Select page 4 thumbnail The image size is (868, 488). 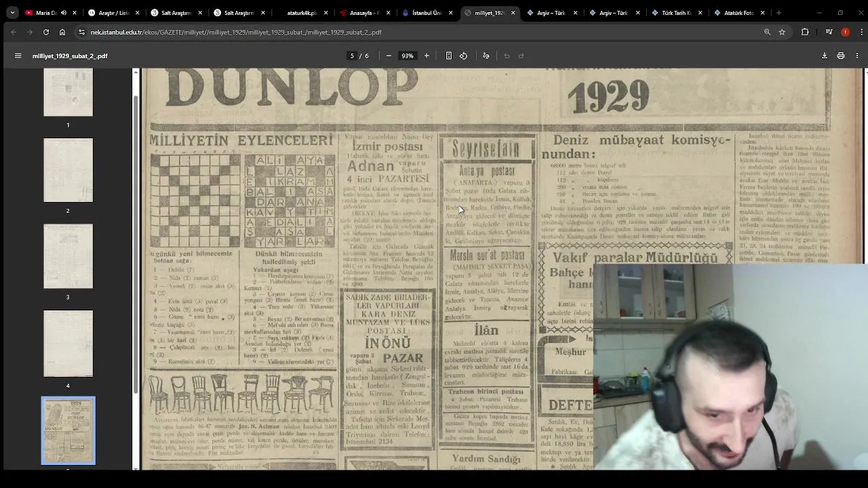click(68, 344)
